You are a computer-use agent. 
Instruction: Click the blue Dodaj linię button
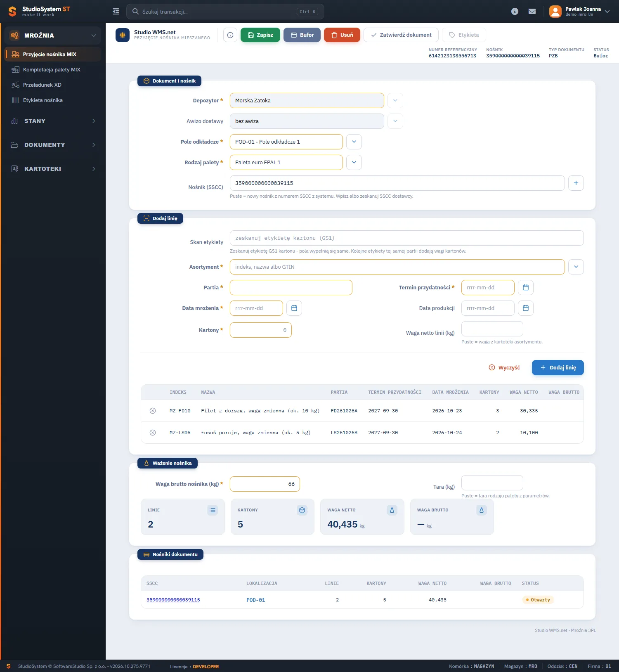pyautogui.click(x=558, y=367)
